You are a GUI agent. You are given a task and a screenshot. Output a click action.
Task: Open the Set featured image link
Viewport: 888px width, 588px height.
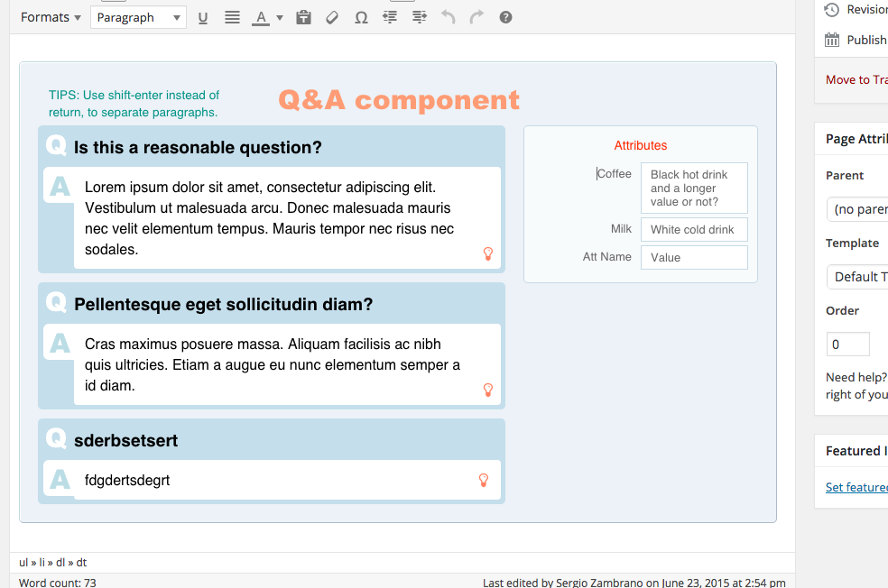pos(856,487)
